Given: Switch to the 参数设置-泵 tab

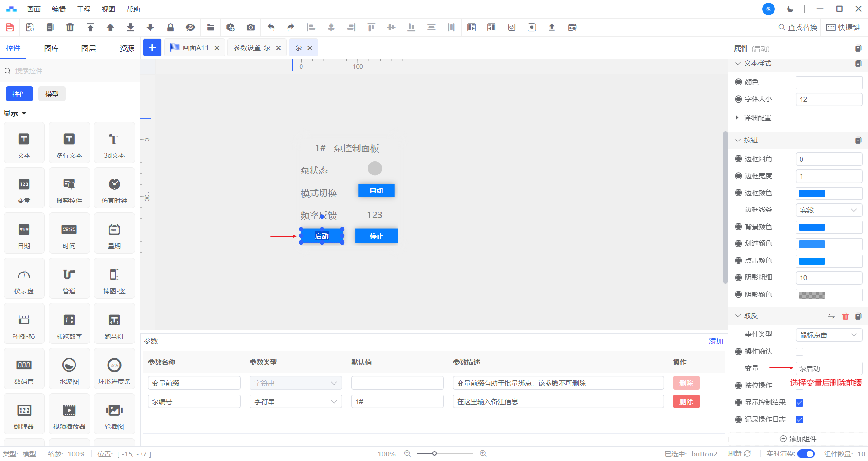Looking at the screenshot, I should click(x=252, y=48).
